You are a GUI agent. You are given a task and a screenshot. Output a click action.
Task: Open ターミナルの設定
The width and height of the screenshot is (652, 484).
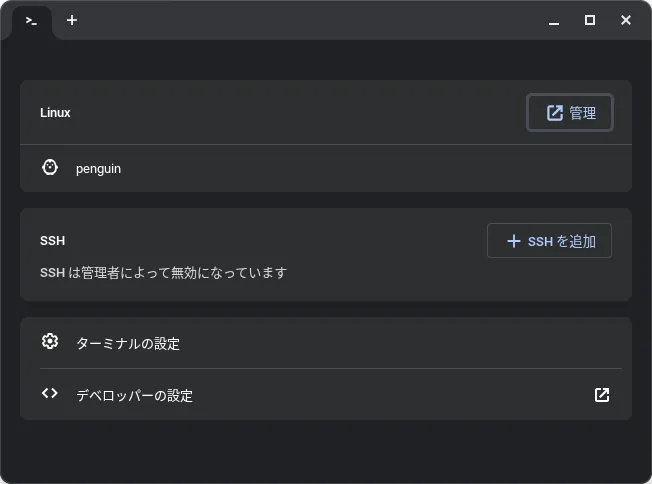tap(326, 343)
